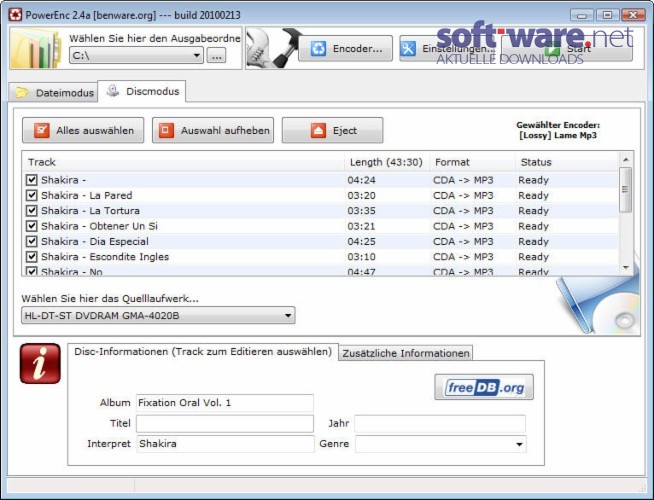
Task: Click the Encoder... button
Action: [x=345, y=49]
